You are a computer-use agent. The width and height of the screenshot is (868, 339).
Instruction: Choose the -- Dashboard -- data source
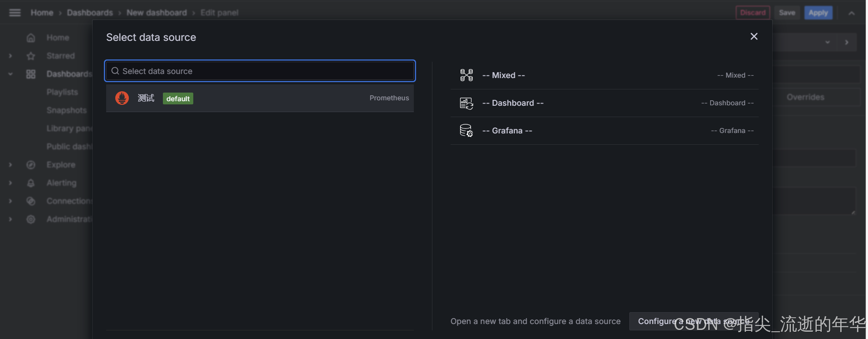pyautogui.click(x=604, y=103)
